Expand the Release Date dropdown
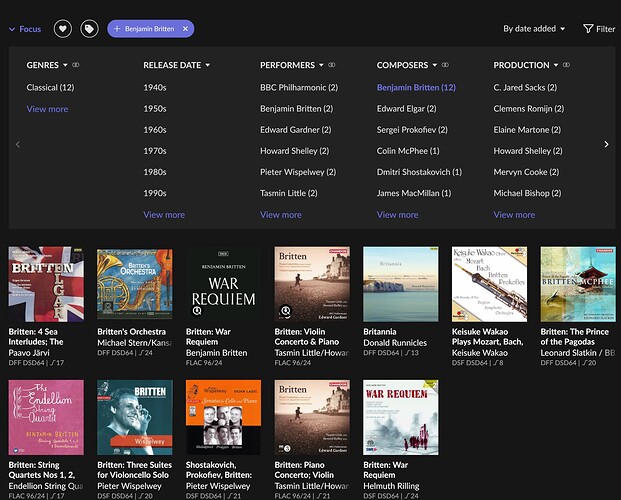Viewport: 621px width, 500px height. click(x=208, y=65)
